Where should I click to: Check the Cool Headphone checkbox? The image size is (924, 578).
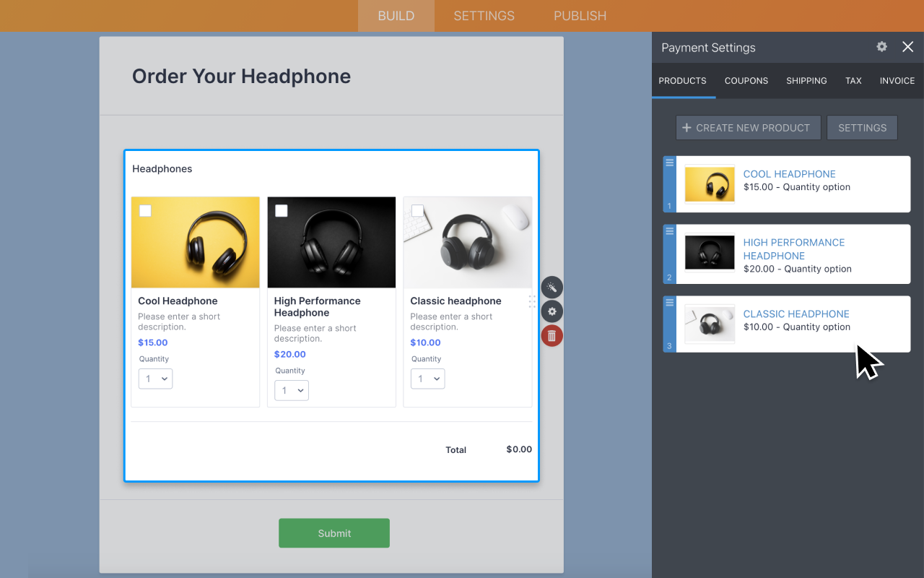145,210
